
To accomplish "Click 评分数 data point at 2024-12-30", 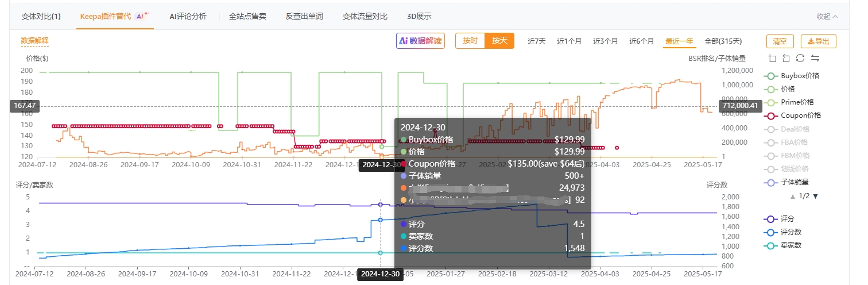I will pyautogui.click(x=381, y=220).
